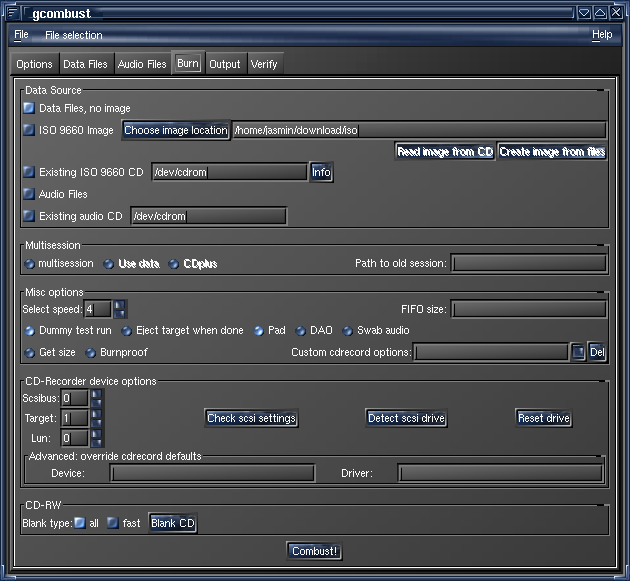Screen dimensions: 630x581
Task: Toggle the multisession option
Action: [29, 264]
